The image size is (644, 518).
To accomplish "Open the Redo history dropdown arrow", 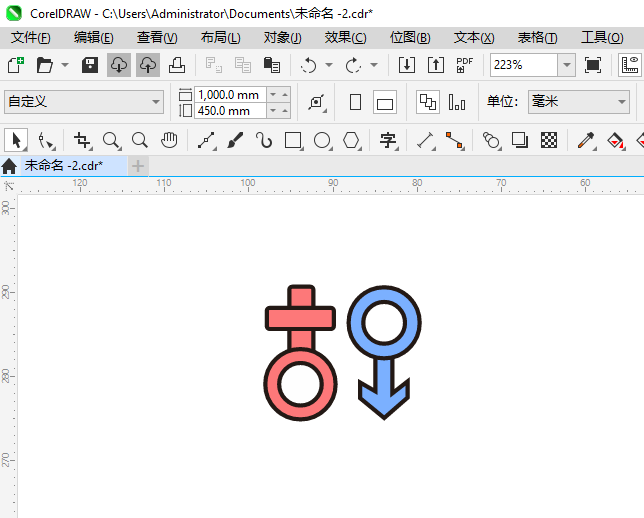I will click(374, 65).
